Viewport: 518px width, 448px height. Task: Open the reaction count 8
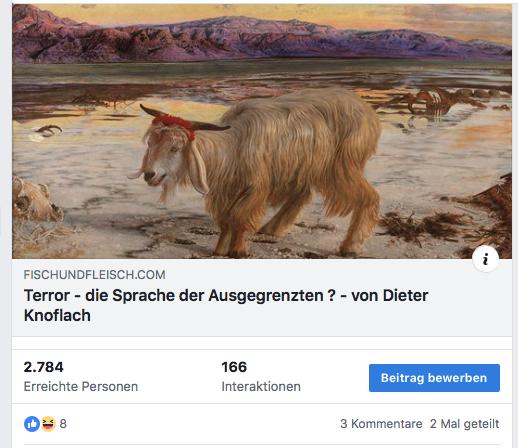click(63, 424)
